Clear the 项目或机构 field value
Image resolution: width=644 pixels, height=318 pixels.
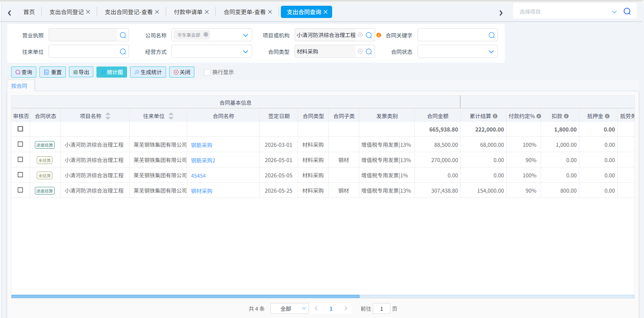click(x=360, y=35)
